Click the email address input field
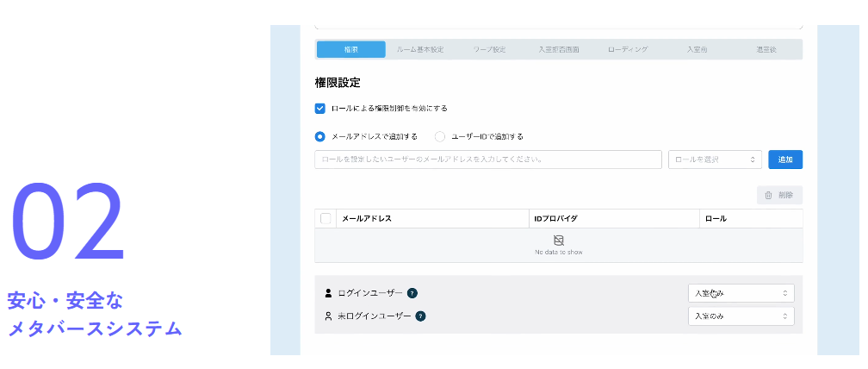Image resolution: width=868 pixels, height=369 pixels. coord(487,159)
